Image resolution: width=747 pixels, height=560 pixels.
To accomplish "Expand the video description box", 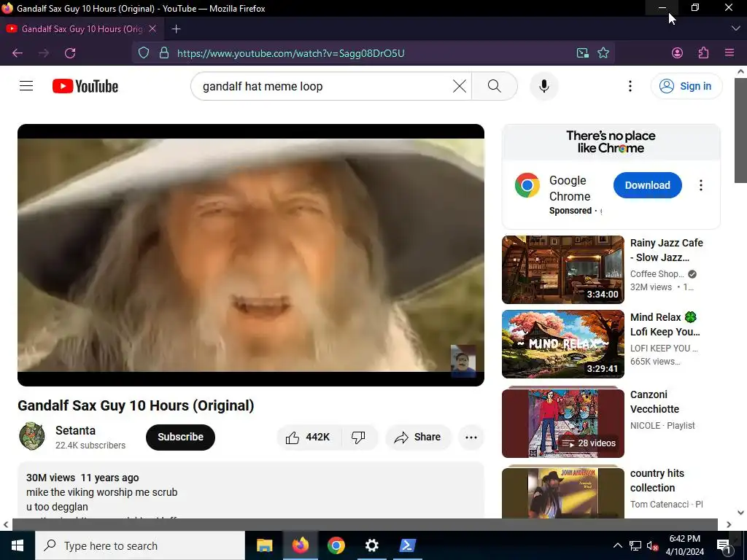I will (x=251, y=491).
